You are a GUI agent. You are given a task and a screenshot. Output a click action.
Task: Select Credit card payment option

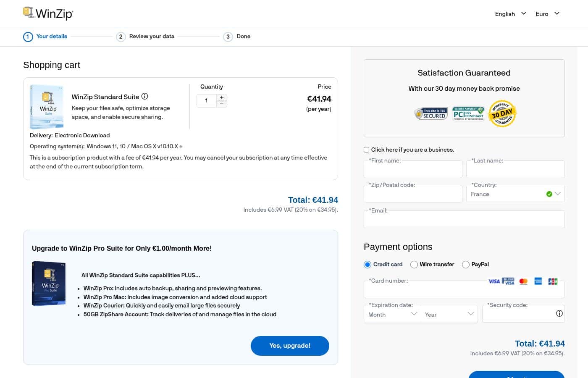tap(367, 265)
